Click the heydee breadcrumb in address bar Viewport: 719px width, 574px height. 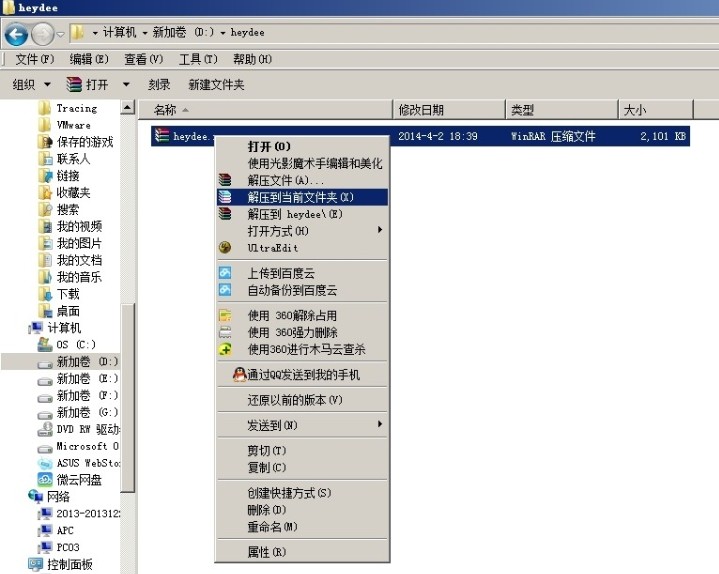pyautogui.click(x=247, y=33)
